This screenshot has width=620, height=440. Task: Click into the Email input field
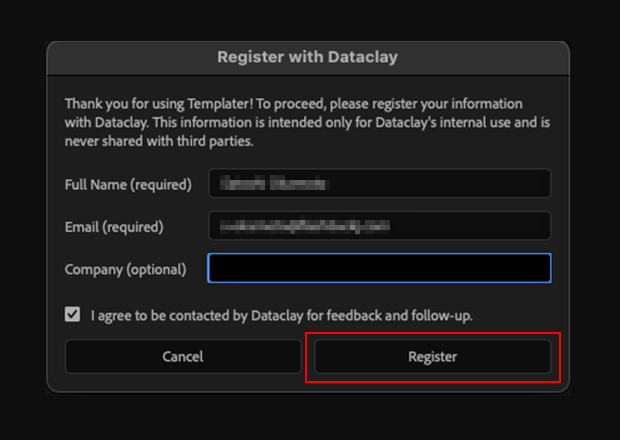(x=379, y=226)
